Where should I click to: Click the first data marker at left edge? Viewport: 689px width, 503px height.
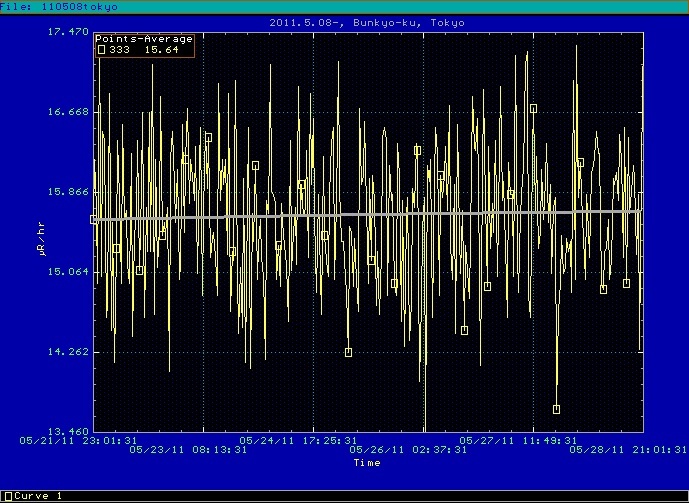click(94, 219)
